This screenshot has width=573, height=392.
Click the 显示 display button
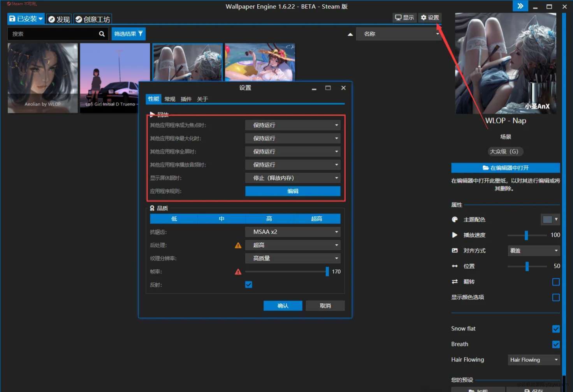point(404,17)
